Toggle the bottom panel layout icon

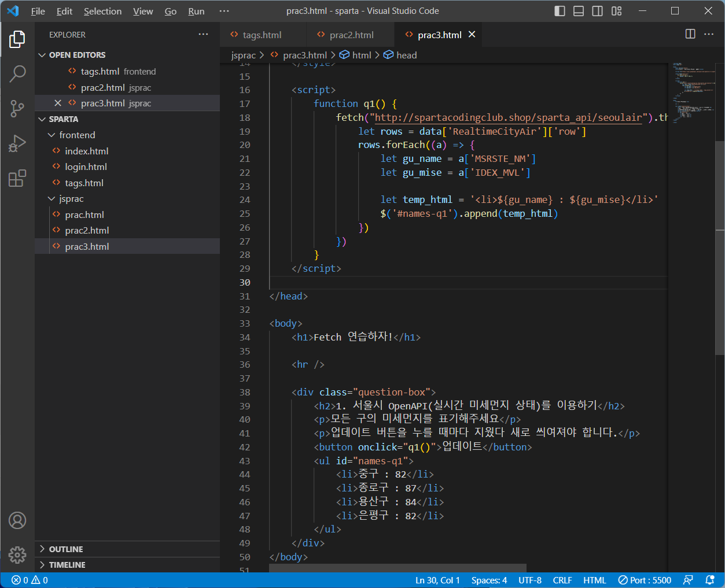[x=579, y=11]
